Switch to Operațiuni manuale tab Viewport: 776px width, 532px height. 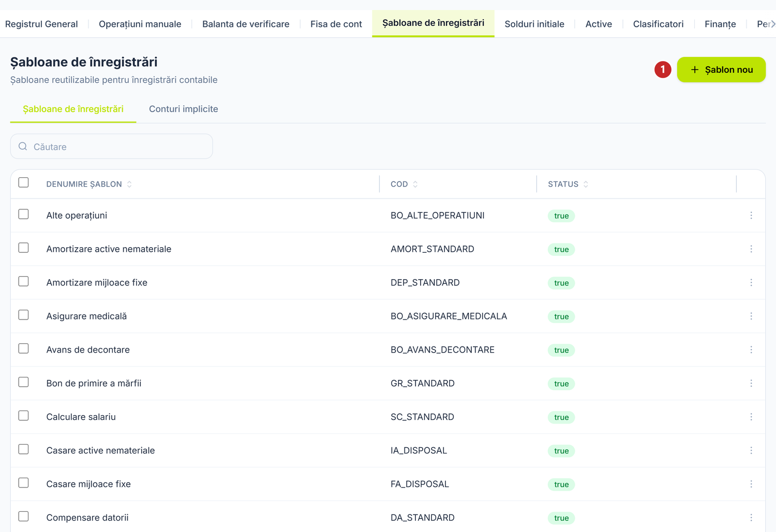click(x=140, y=24)
